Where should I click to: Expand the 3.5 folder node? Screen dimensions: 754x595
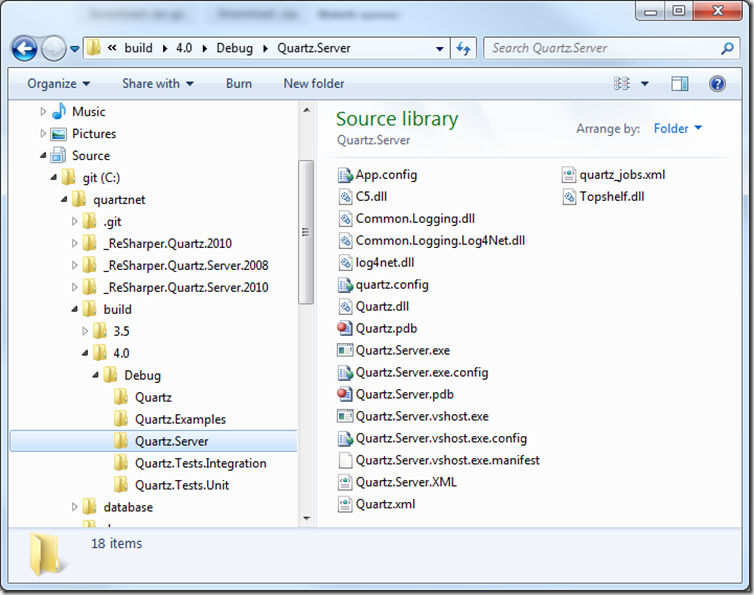click(86, 331)
